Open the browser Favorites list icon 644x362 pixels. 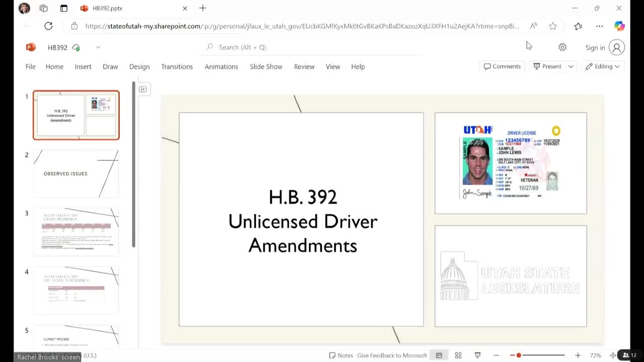tap(578, 26)
